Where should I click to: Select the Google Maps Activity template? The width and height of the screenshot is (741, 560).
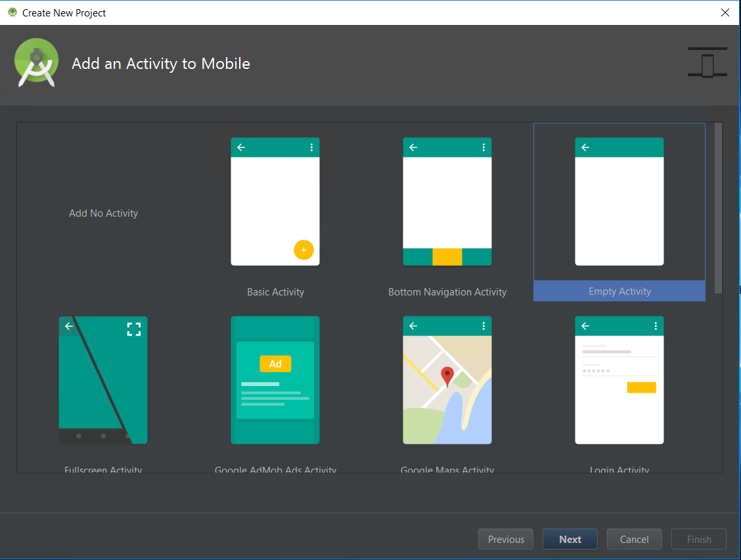[447, 380]
